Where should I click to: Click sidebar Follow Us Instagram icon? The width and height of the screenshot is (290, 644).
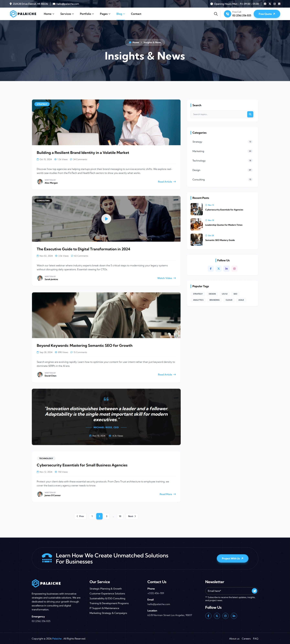click(234, 269)
